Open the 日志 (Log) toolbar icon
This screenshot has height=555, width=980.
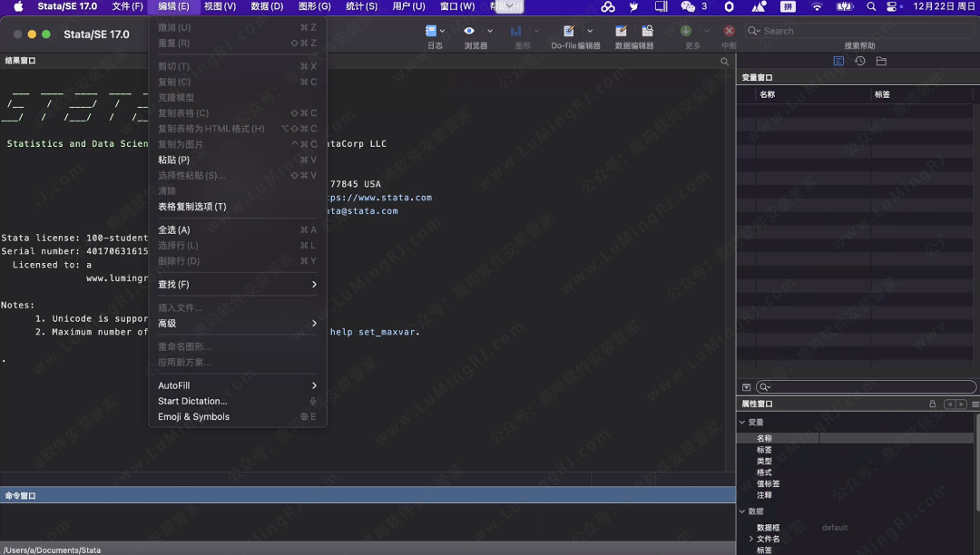[431, 31]
